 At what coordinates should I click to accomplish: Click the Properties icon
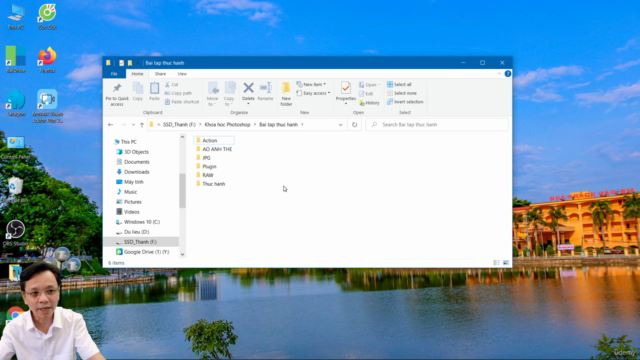coord(346,92)
